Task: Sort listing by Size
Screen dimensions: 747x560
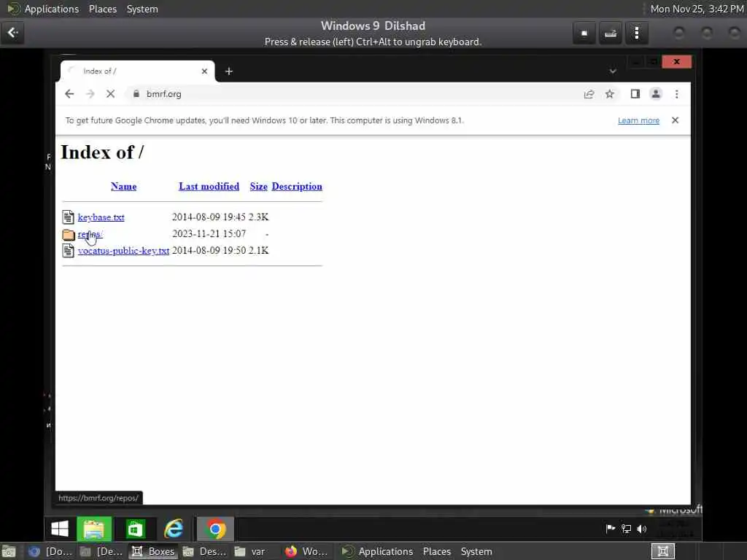Action: click(259, 186)
